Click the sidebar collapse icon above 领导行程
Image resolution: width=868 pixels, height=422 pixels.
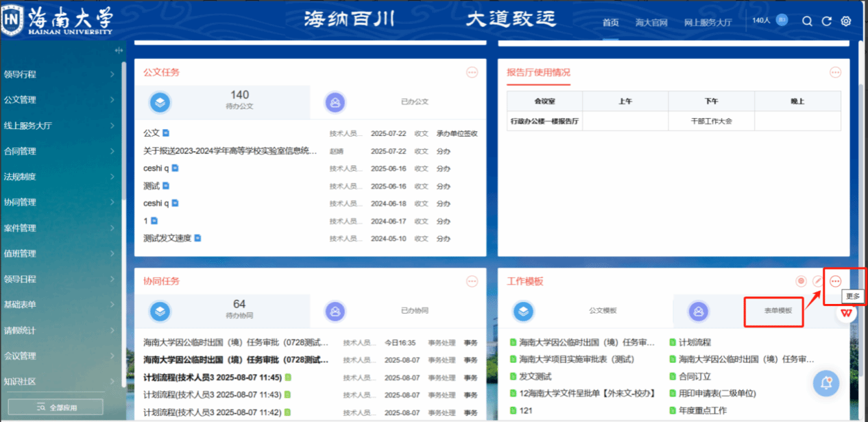click(x=119, y=51)
